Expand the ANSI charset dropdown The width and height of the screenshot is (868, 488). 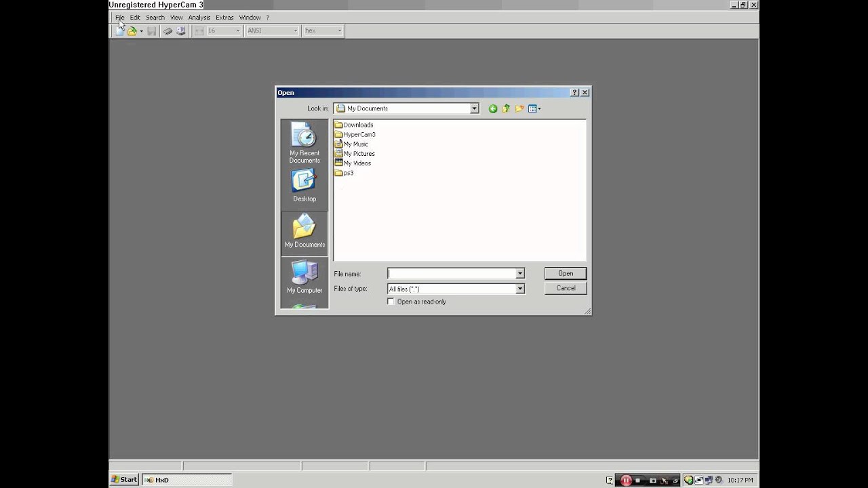click(295, 30)
